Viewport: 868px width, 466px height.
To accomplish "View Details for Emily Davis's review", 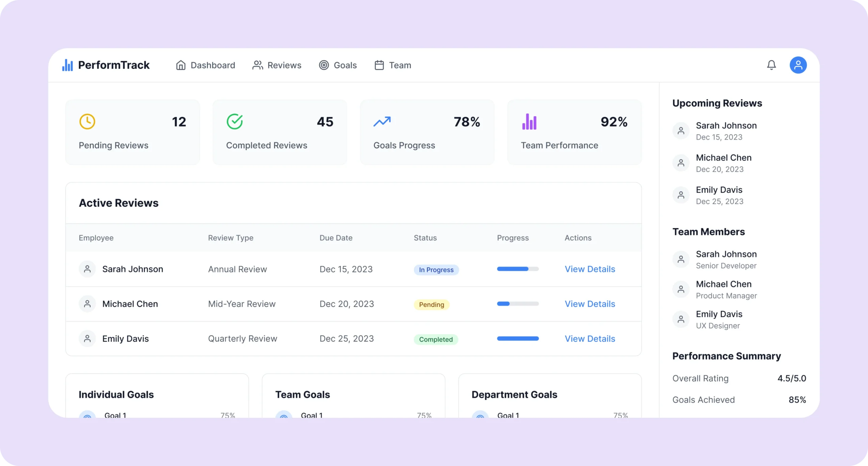I will point(590,339).
